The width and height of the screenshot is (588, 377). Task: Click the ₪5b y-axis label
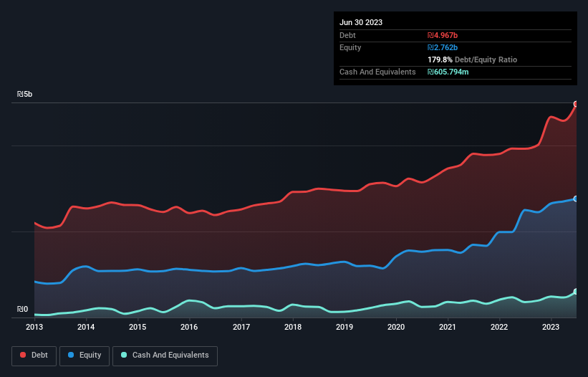(25, 95)
